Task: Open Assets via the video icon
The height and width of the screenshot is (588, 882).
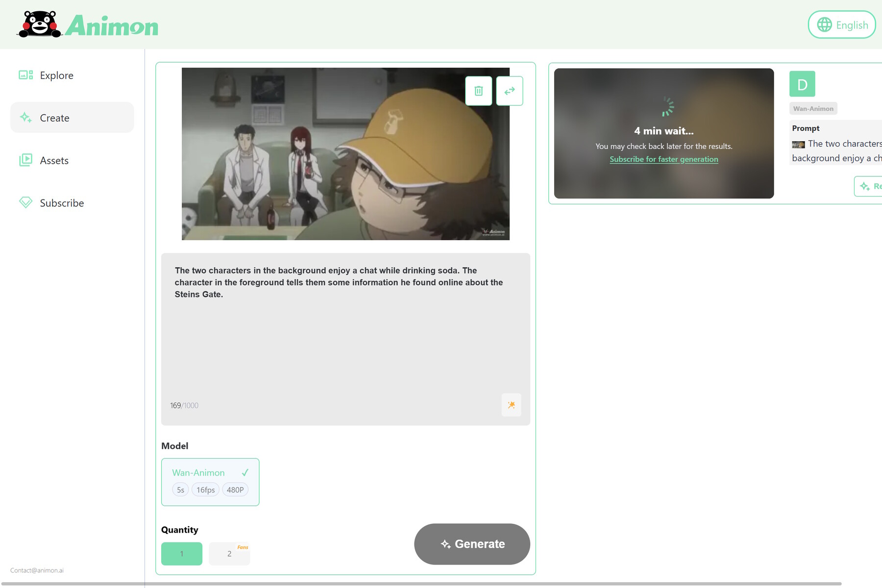Action: 25,160
